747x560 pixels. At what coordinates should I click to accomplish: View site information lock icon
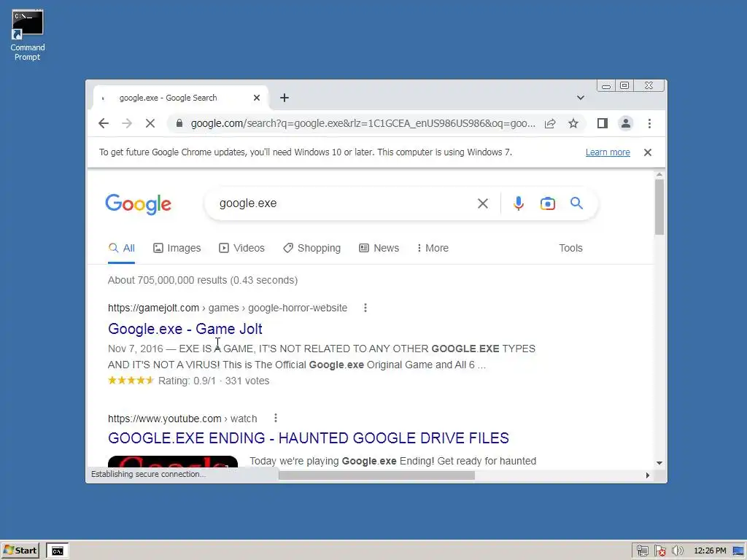click(x=179, y=123)
